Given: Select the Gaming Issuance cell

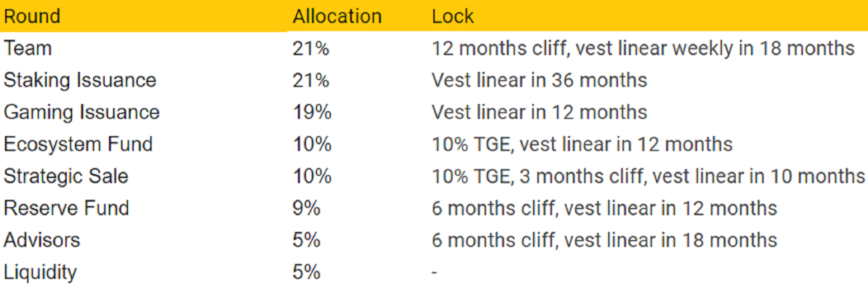Looking at the screenshot, I should 81,112.
